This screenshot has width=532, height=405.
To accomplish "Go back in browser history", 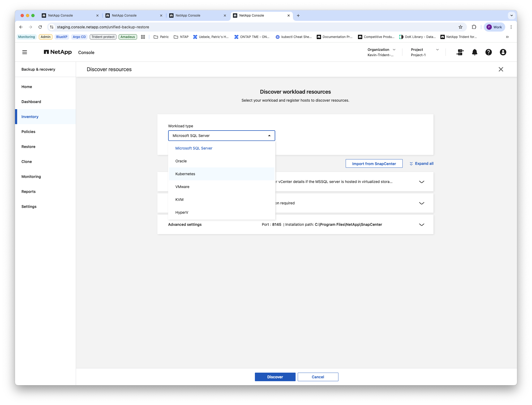I will tap(21, 27).
